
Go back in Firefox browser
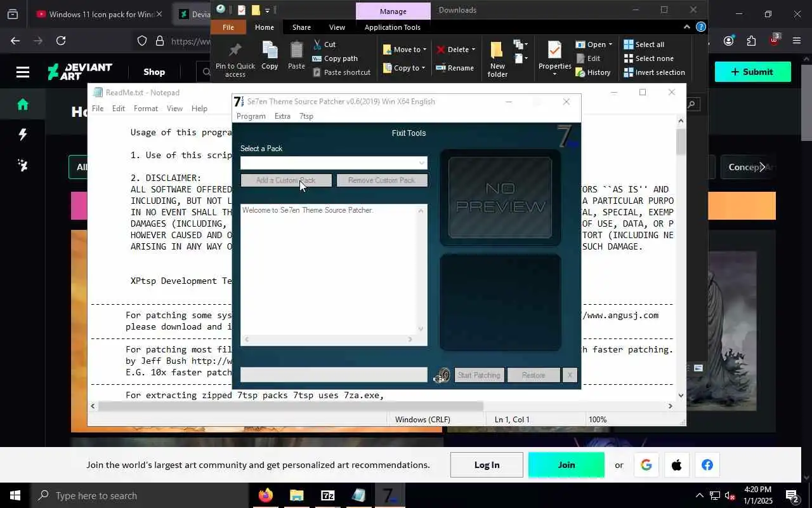click(x=15, y=41)
